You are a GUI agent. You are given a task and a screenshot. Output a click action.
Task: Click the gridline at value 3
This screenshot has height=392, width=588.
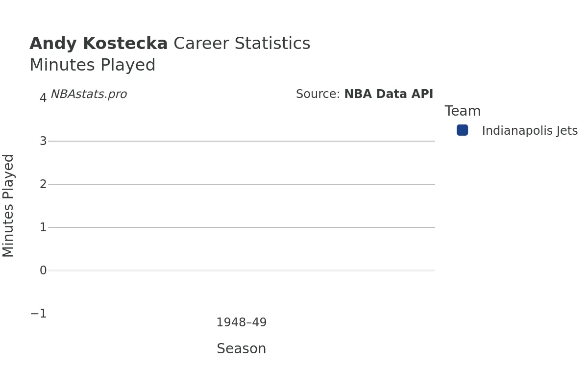point(241,141)
